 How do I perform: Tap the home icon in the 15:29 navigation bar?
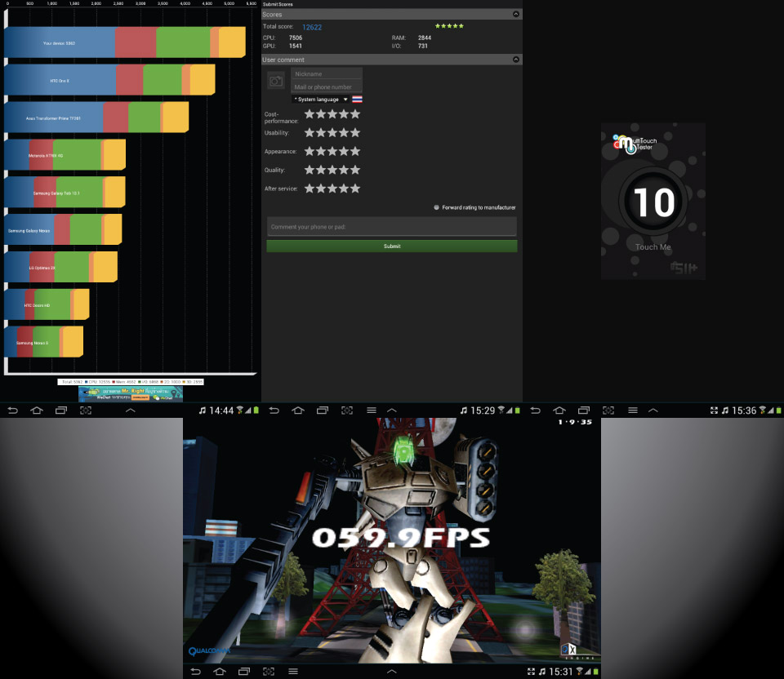tap(298, 411)
